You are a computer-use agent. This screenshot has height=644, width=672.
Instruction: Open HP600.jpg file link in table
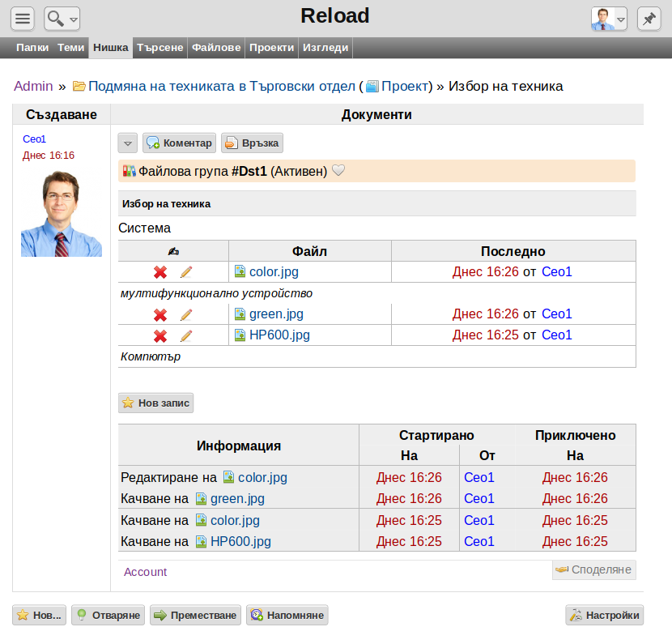279,335
